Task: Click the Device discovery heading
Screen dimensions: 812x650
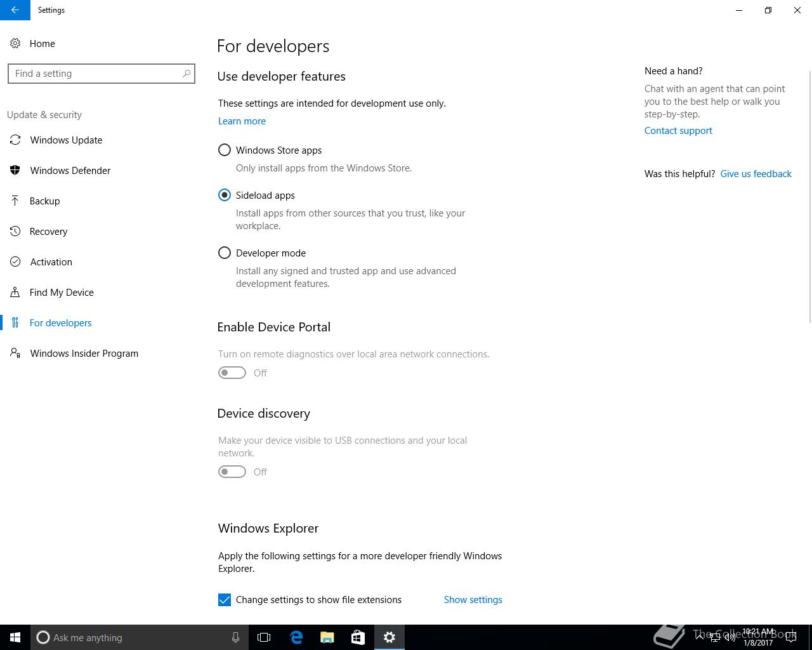Action: [x=263, y=413]
